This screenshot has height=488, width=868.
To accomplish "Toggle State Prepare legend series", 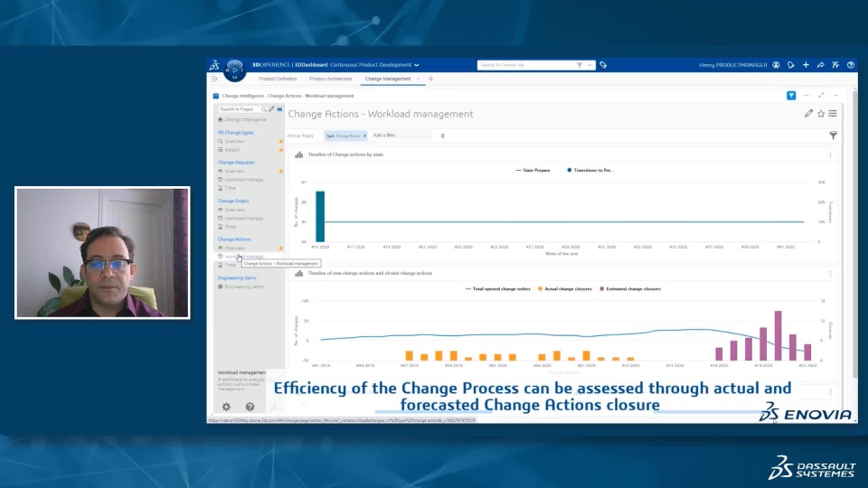I will coord(533,171).
